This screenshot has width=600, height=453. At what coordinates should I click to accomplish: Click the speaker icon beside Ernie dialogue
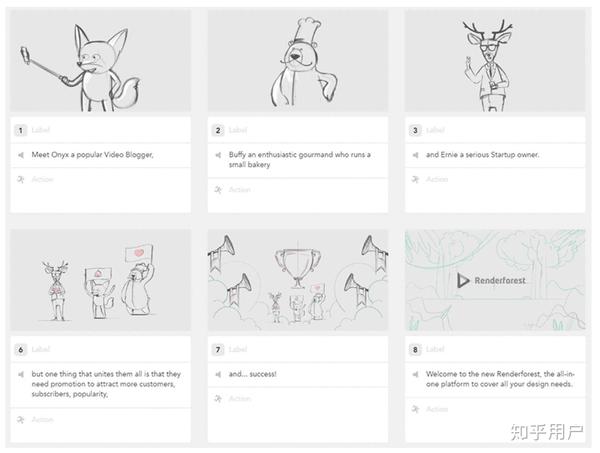coord(415,155)
